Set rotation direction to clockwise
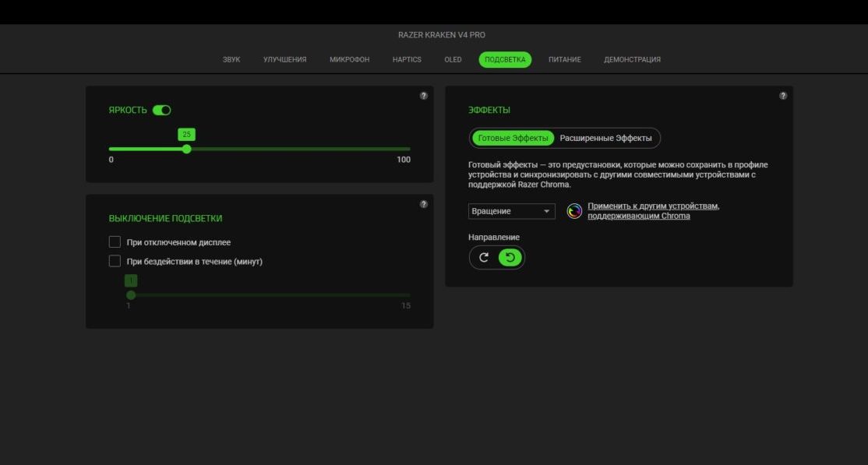Viewport: 868px width, 465px height. [x=484, y=257]
